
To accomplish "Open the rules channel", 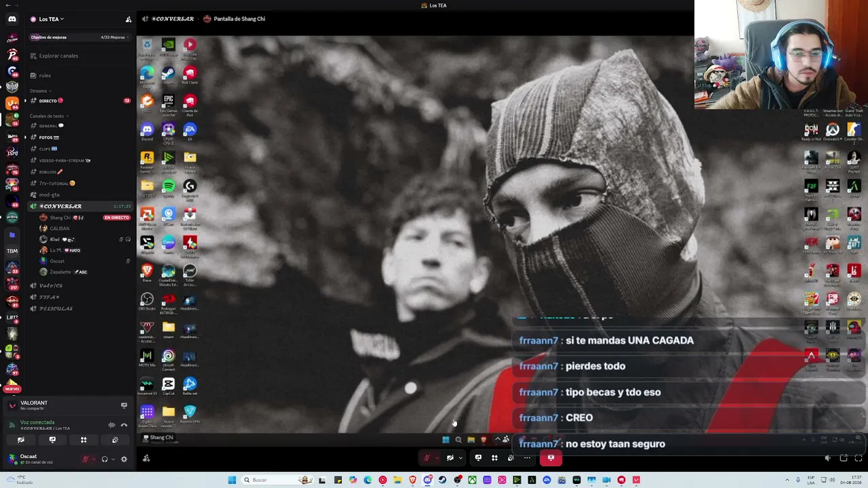I will coord(79,75).
